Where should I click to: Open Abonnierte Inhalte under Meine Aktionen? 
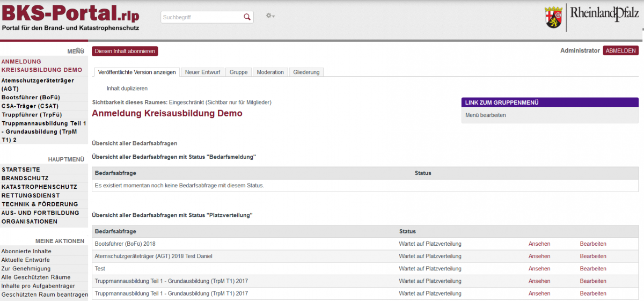pyautogui.click(x=26, y=251)
